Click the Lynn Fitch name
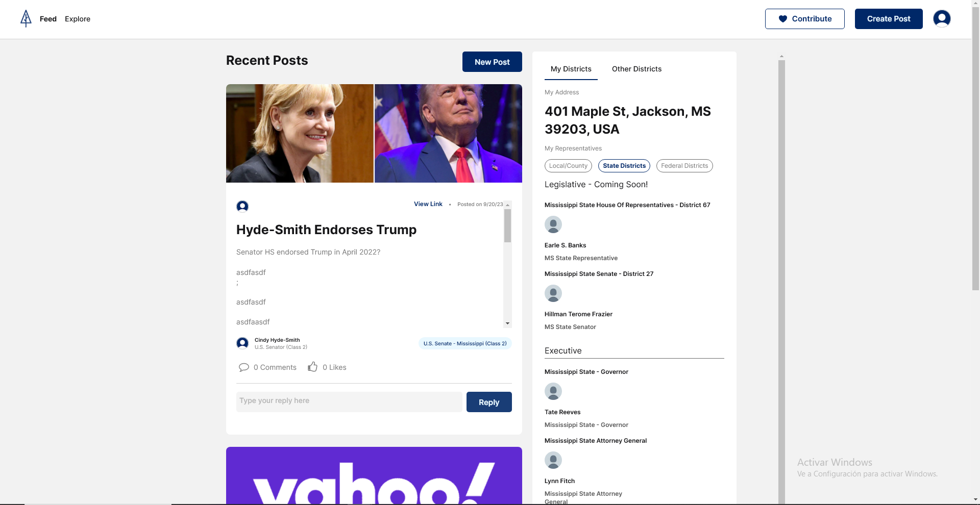Image resolution: width=980 pixels, height=505 pixels. 559,481
